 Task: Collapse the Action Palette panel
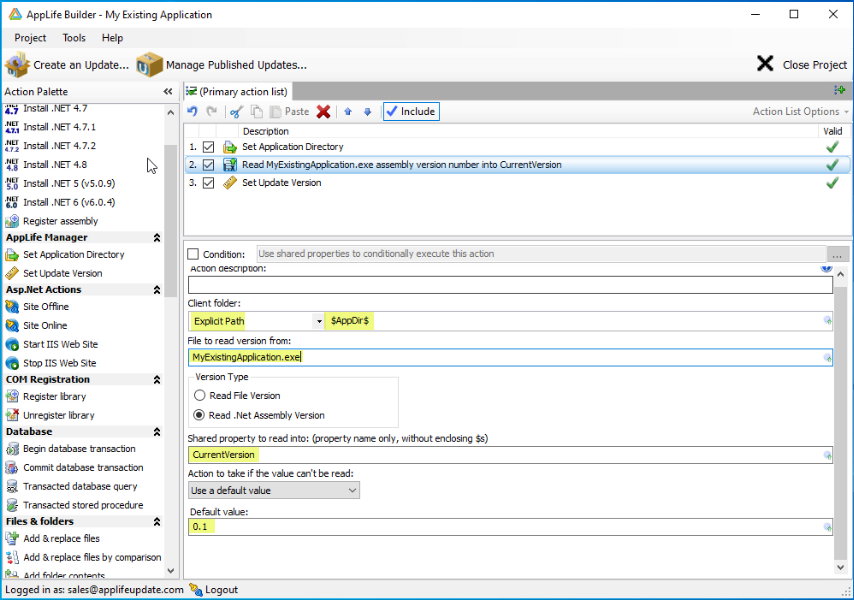point(168,91)
